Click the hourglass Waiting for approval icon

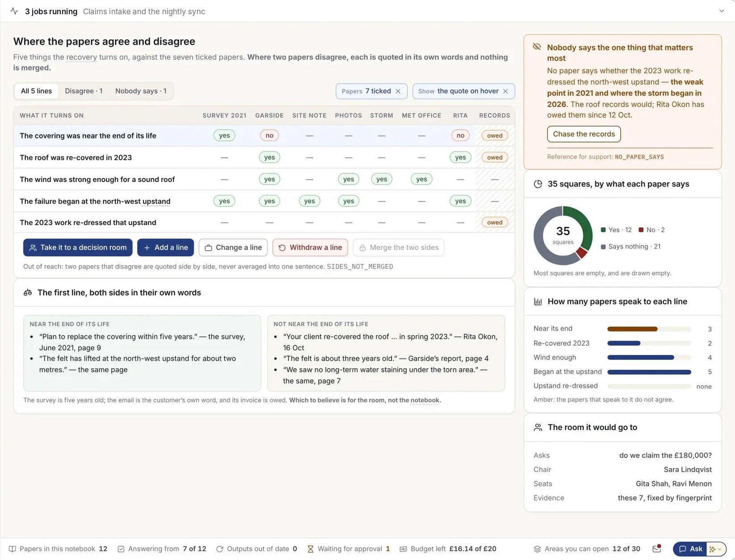click(x=310, y=549)
